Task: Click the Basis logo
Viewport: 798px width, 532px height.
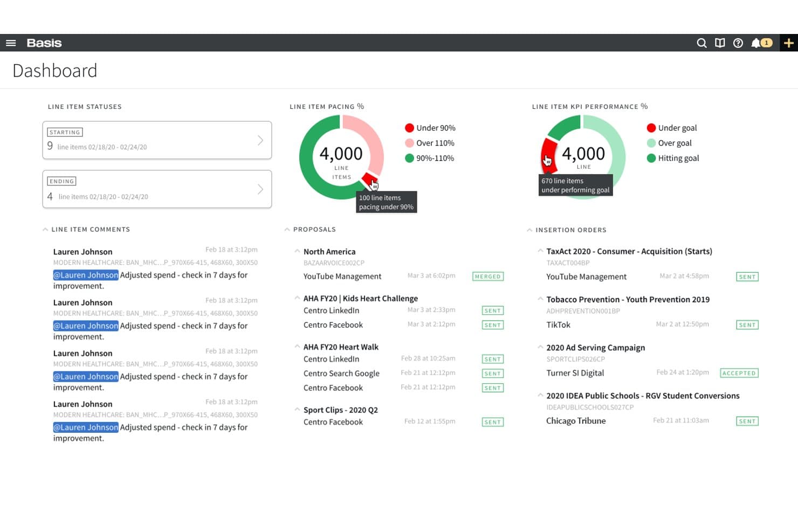Action: pyautogui.click(x=44, y=43)
